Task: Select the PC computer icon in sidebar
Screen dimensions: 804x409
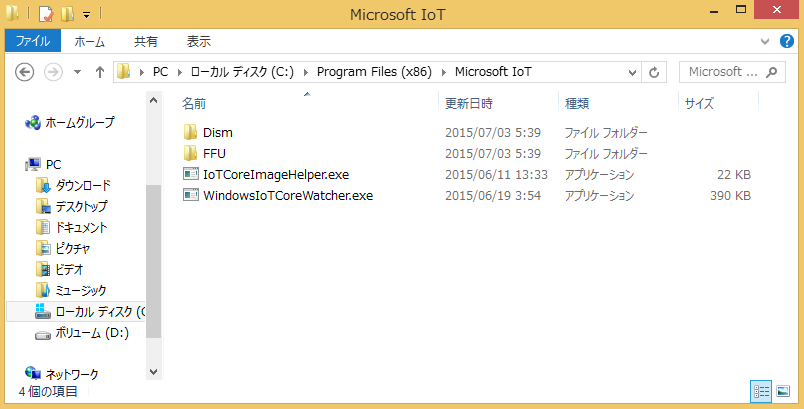Action: pos(33,165)
